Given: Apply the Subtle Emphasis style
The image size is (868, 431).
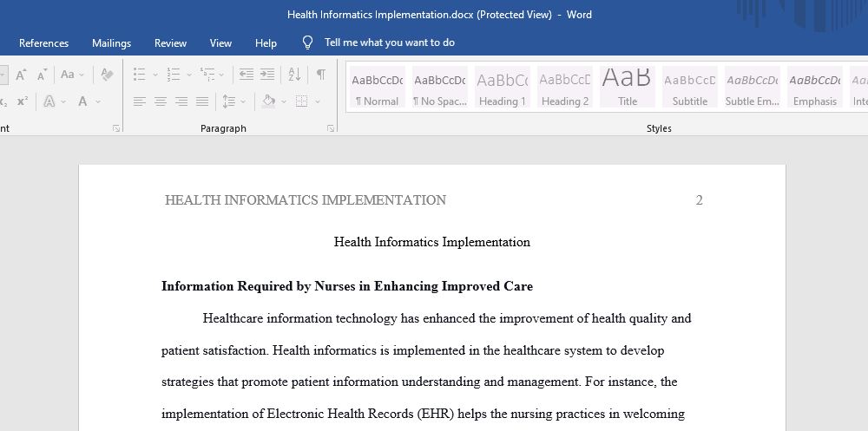Looking at the screenshot, I should coord(753,87).
